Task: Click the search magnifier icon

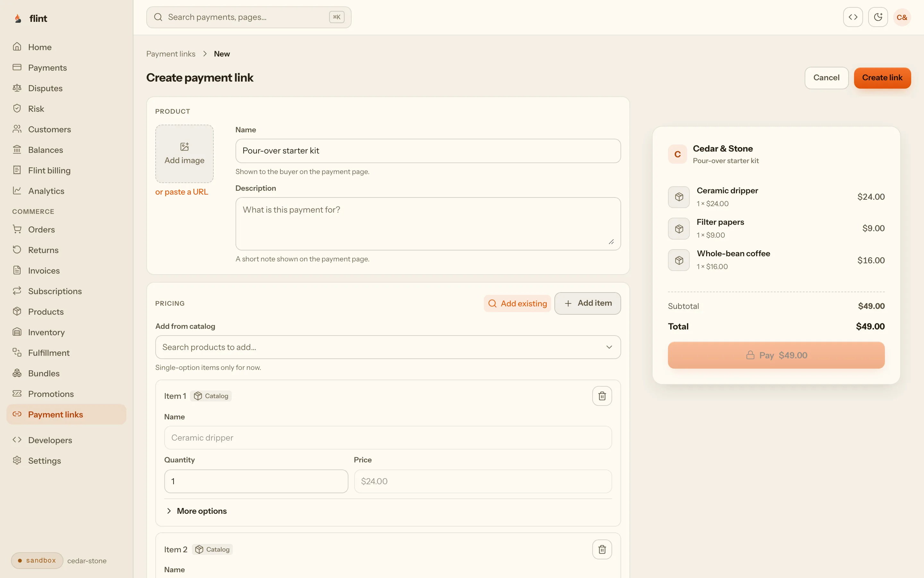Action: 158,17
